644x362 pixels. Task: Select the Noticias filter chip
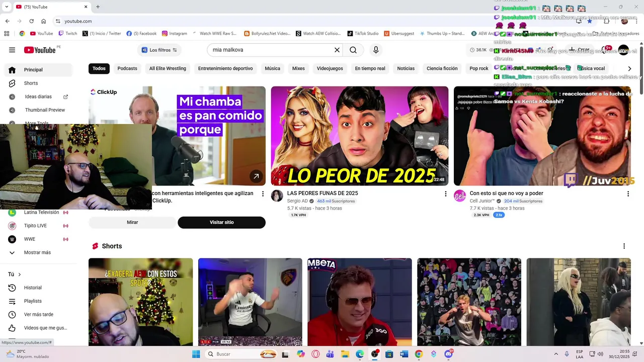tap(406, 68)
